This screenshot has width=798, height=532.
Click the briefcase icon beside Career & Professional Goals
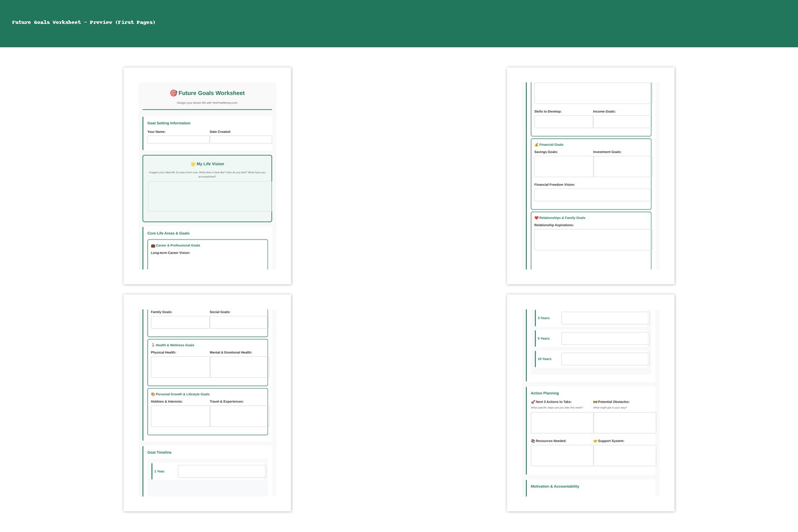tap(153, 246)
